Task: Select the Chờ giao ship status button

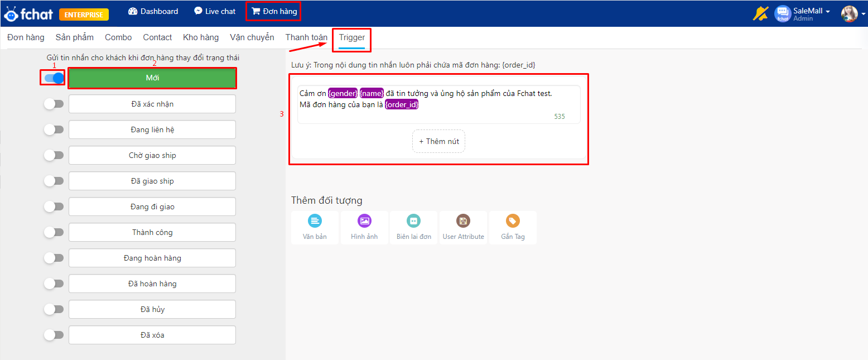Action: [x=152, y=155]
